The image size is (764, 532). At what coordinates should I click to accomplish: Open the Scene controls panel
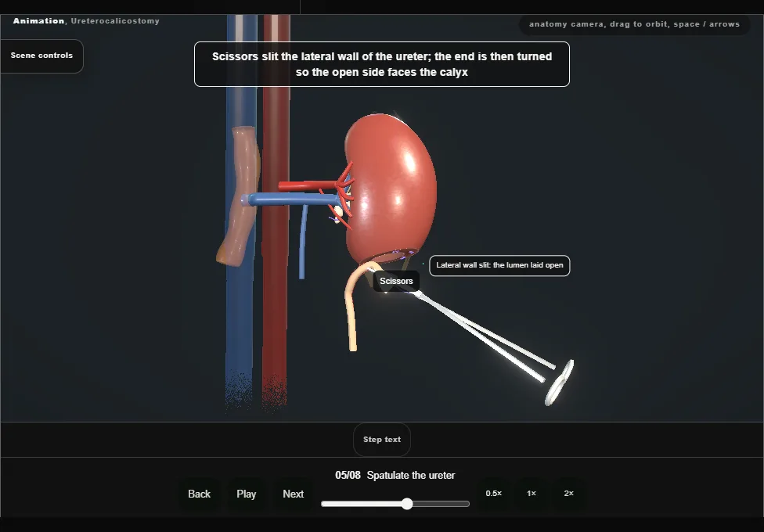point(42,56)
